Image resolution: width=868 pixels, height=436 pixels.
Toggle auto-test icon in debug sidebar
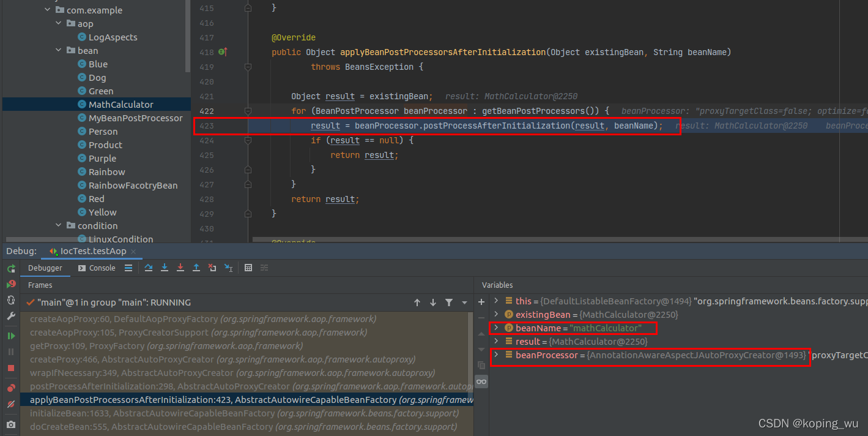(11, 300)
